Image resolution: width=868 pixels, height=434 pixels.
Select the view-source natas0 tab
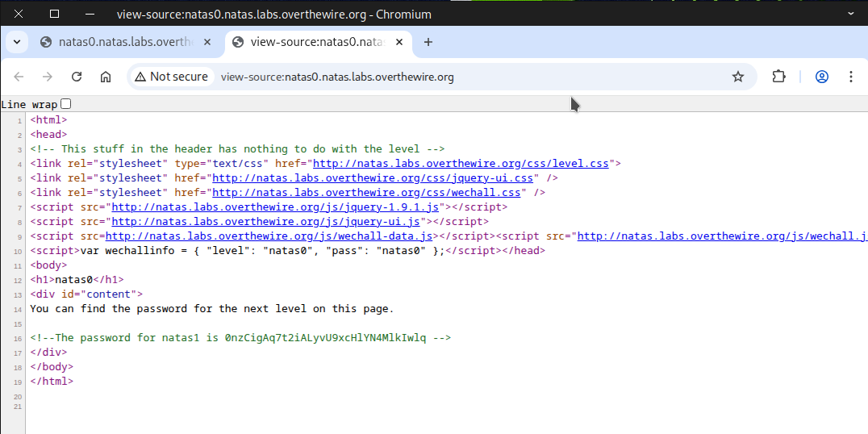(x=311, y=42)
